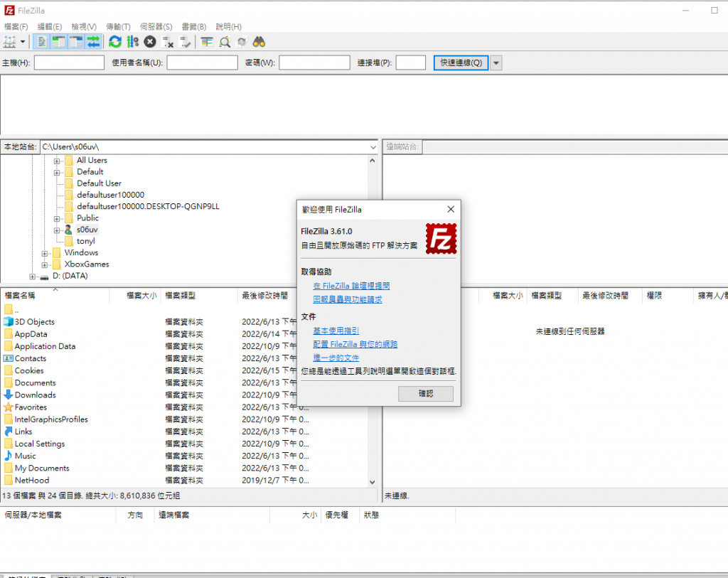Focus the 連接埠(P) port field

(410, 63)
